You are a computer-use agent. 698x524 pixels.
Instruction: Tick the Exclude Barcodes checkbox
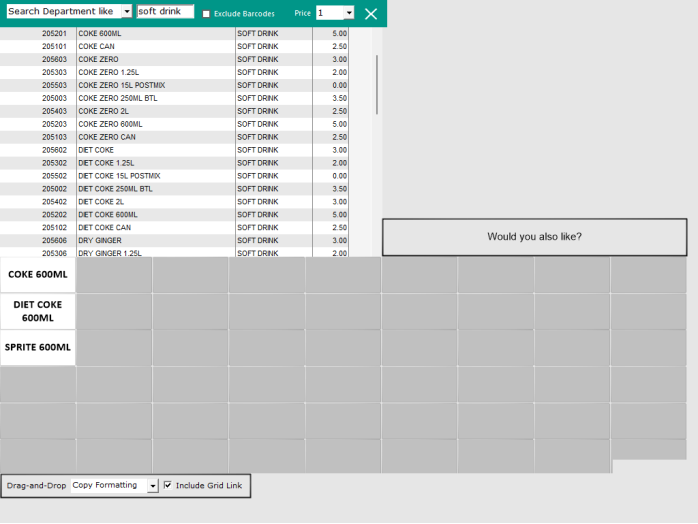point(206,14)
